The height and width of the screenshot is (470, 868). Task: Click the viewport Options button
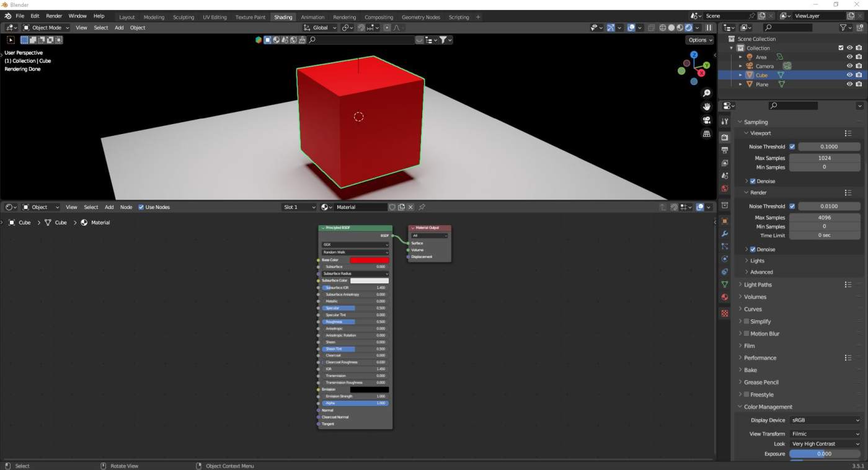click(699, 40)
